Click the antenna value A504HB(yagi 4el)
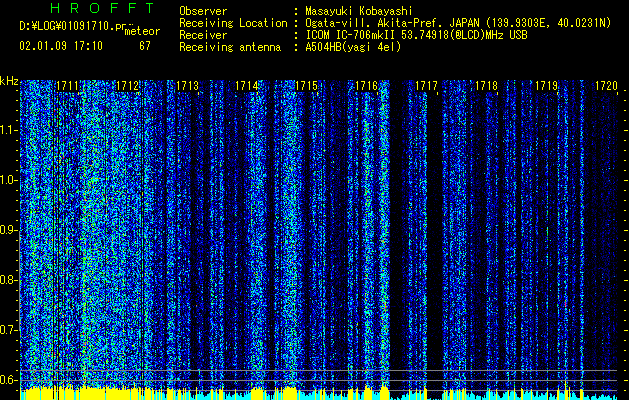Viewport: 629px width, 400px height. [x=353, y=47]
